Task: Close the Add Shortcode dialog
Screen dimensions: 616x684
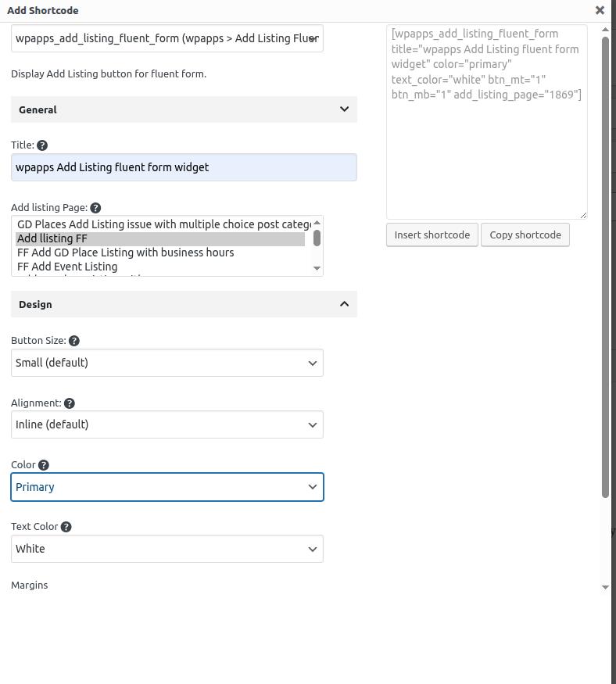Action: pyautogui.click(x=600, y=10)
